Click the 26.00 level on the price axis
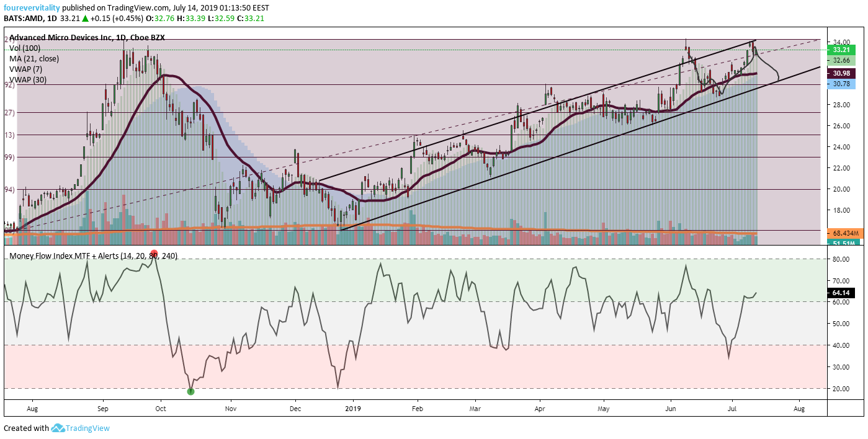Screen dimensions: 868x439 (x=841, y=126)
